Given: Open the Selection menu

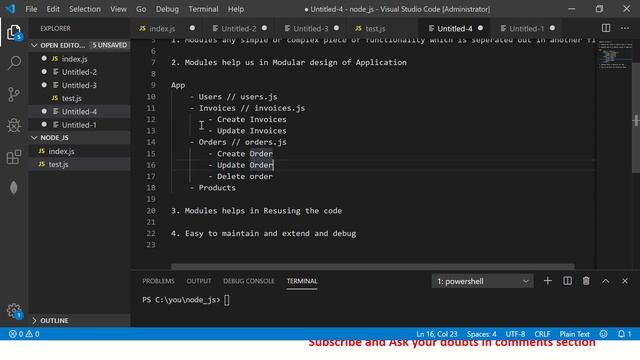Looking at the screenshot, I should (x=84, y=9).
